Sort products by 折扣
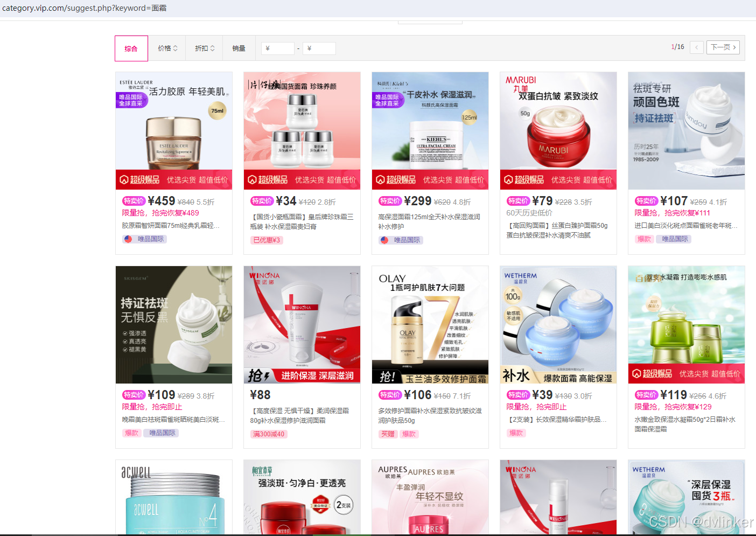The height and width of the screenshot is (536, 756). pos(205,48)
